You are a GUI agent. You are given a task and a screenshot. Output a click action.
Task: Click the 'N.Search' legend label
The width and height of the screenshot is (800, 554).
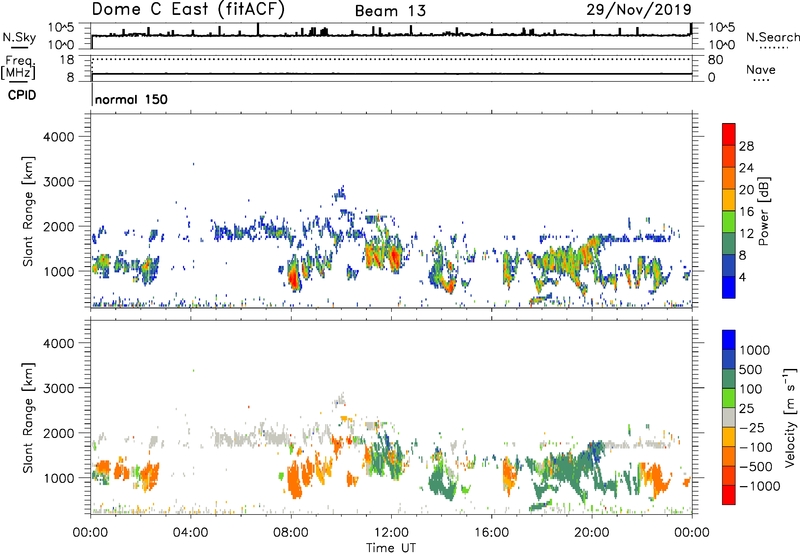coord(773,37)
